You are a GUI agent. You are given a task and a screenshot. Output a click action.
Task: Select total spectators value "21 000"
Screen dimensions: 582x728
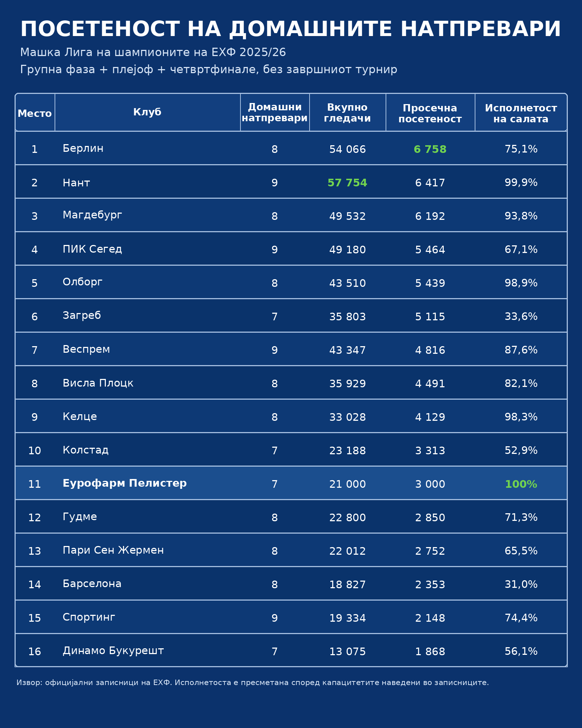pyautogui.click(x=347, y=484)
